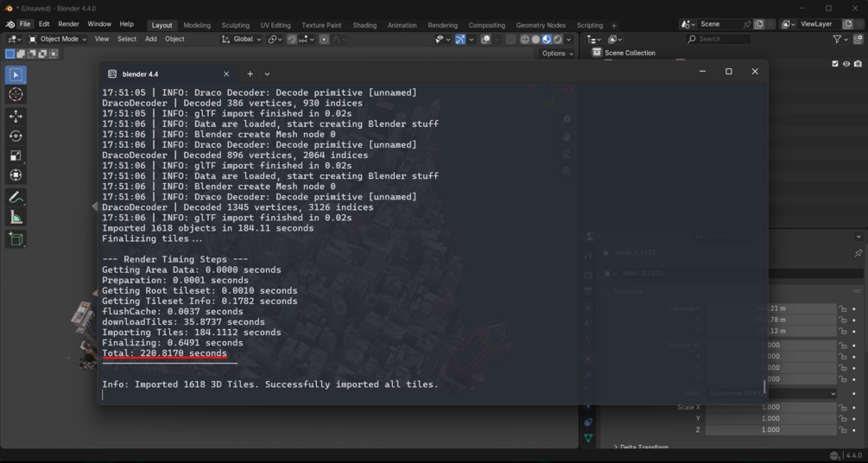Hide collection with eye icon in outliner

point(846,64)
